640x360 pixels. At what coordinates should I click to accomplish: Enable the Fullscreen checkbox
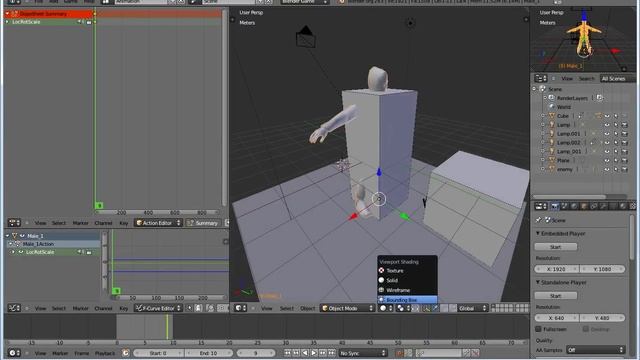tap(538, 329)
